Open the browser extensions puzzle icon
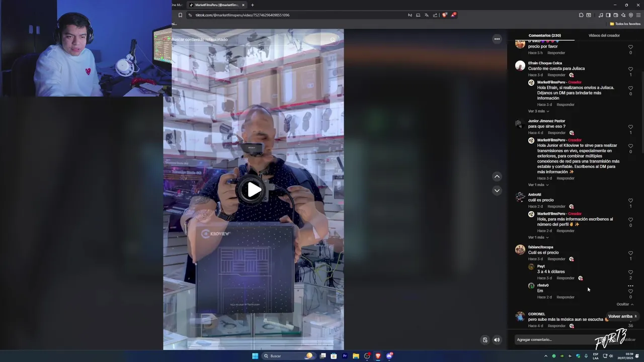 pyautogui.click(x=581, y=15)
